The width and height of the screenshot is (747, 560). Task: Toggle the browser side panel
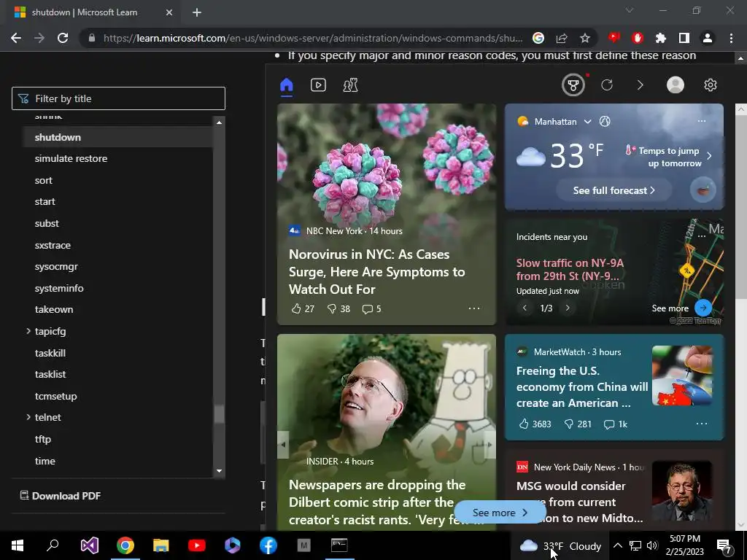(684, 38)
